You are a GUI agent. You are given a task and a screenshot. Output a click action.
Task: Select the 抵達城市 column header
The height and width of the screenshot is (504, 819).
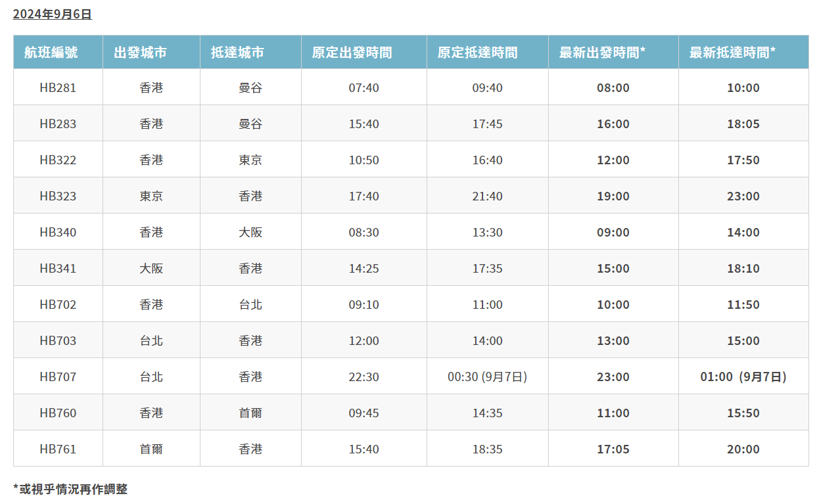coord(250,53)
